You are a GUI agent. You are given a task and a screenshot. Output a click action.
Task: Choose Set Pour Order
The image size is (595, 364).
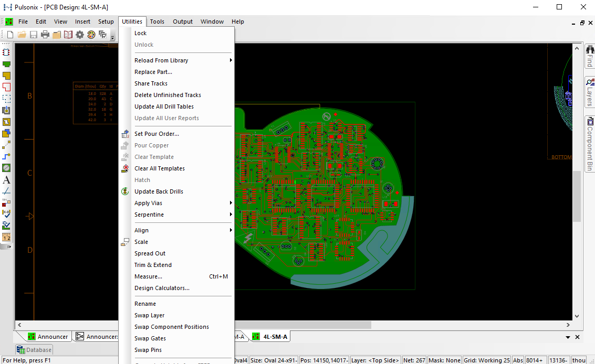(x=176, y=134)
